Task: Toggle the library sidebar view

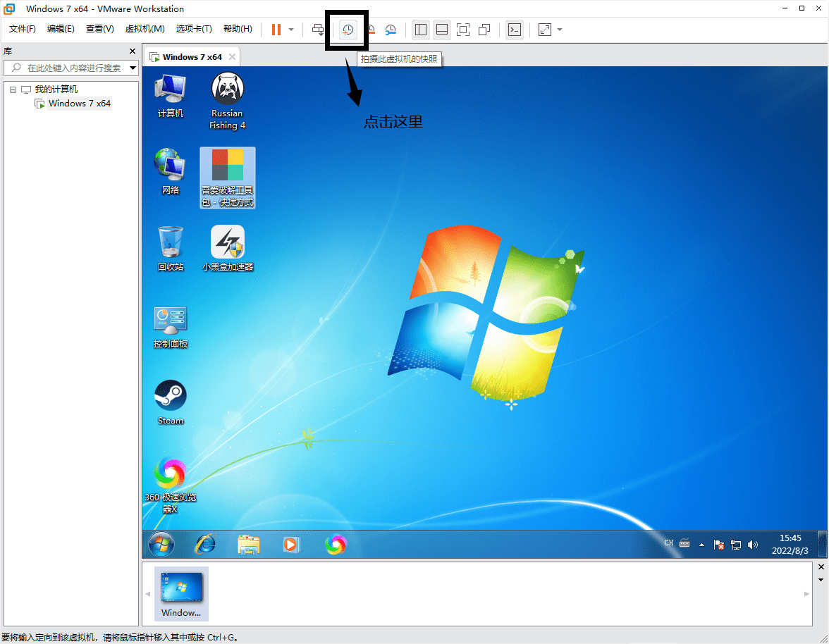Action: coord(421,30)
